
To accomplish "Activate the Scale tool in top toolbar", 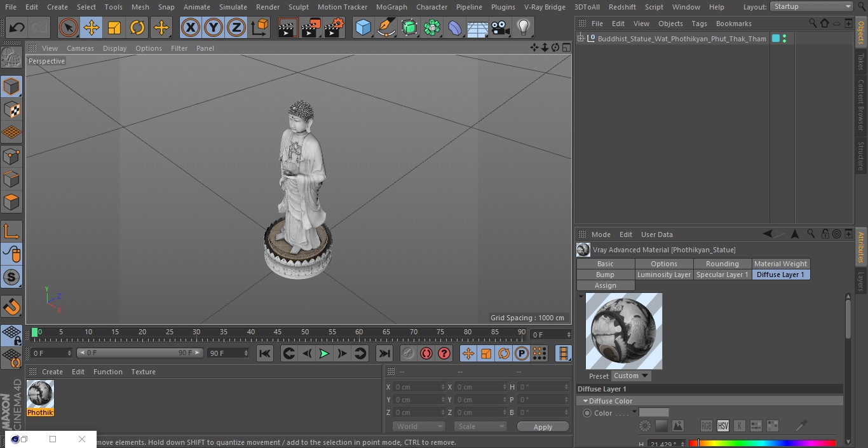I will (114, 27).
